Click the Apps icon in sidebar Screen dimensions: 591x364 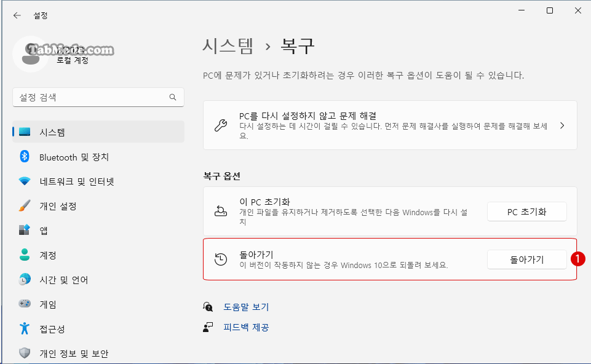(25, 230)
